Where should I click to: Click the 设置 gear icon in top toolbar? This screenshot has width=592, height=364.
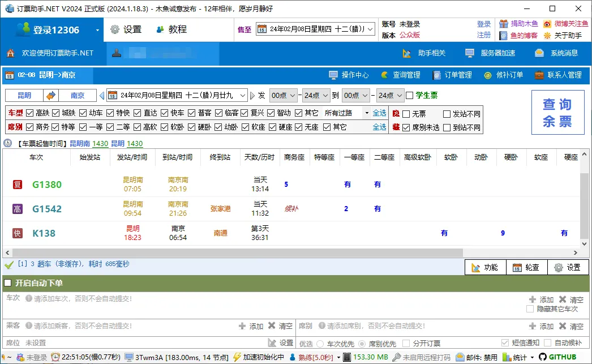coord(115,29)
